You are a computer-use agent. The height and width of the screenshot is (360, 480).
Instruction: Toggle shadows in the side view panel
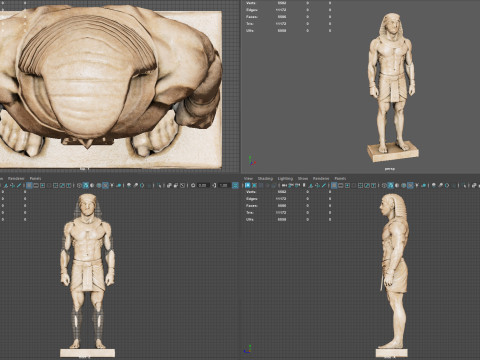[x=424, y=185]
